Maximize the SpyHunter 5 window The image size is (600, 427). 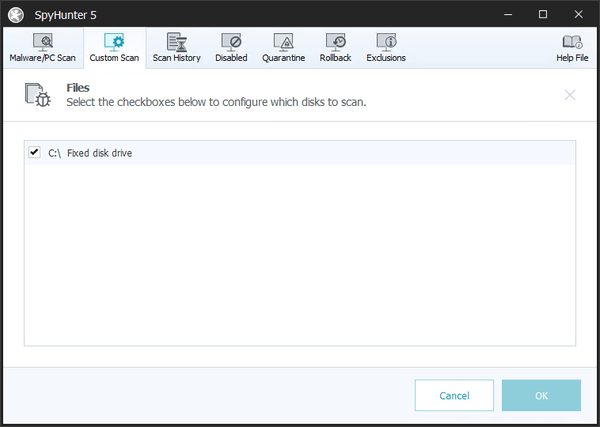tap(543, 14)
